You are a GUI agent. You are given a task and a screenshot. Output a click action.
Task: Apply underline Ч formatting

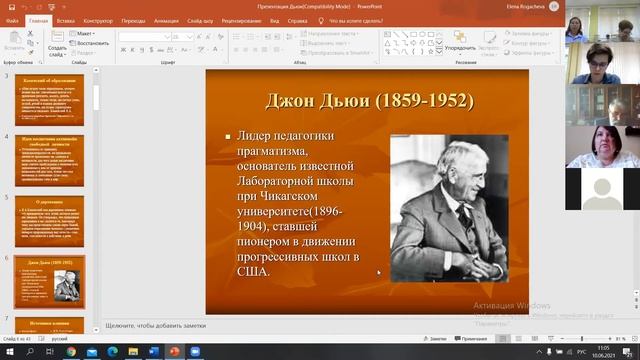pyautogui.click(x=142, y=49)
